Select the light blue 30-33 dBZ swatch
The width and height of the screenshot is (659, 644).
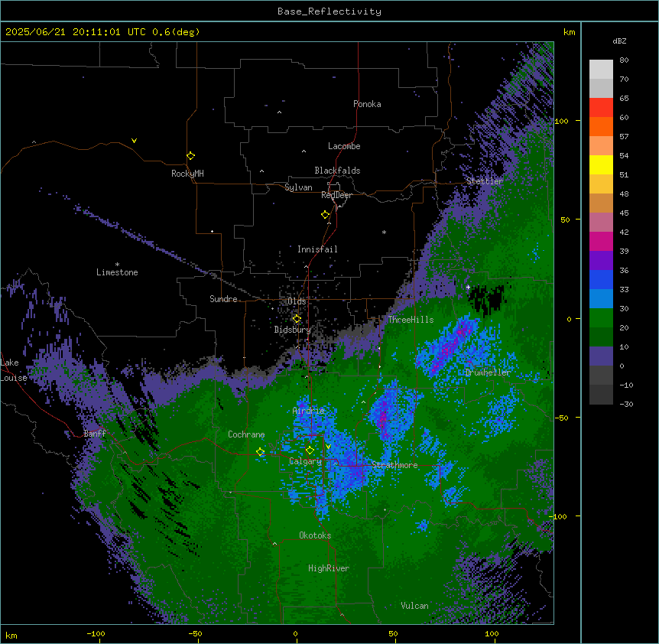pyautogui.click(x=601, y=298)
